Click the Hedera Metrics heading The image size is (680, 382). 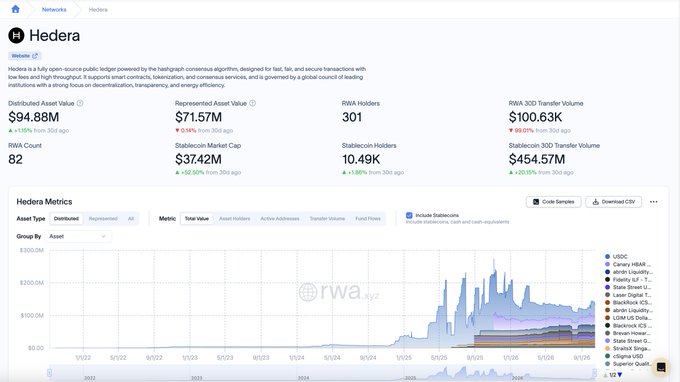click(x=44, y=202)
